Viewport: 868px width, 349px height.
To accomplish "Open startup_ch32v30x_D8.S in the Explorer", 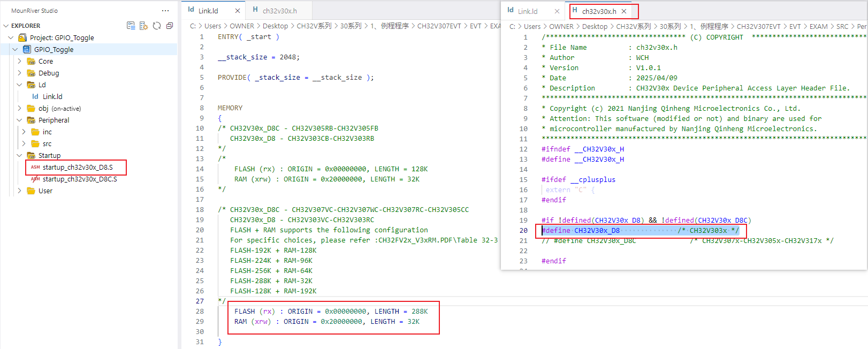I will point(78,167).
